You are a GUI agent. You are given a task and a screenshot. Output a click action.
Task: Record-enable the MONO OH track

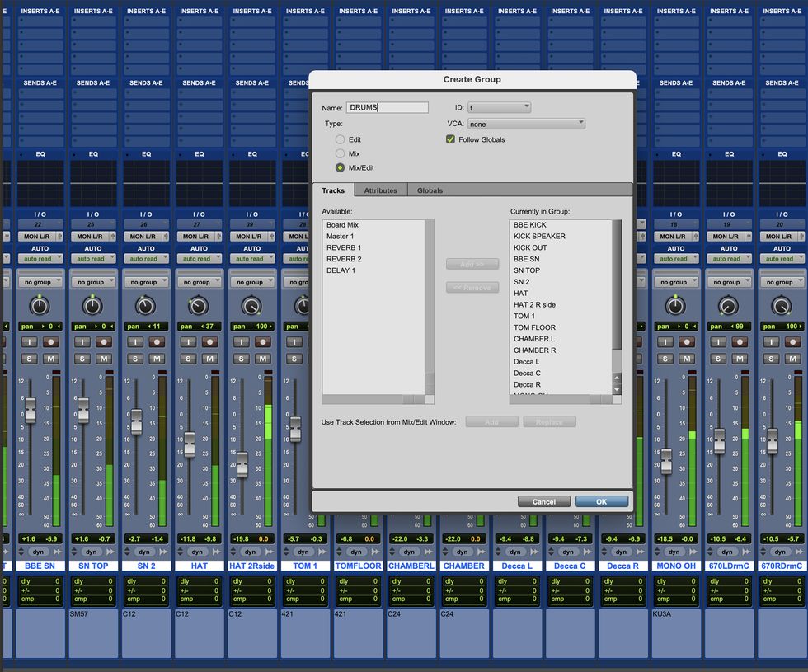click(687, 341)
